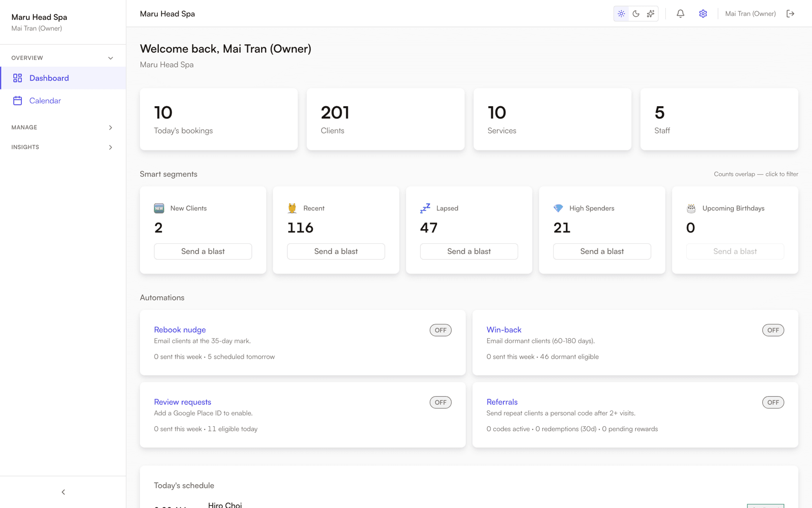Click the Today's schedule heading

[x=184, y=485]
